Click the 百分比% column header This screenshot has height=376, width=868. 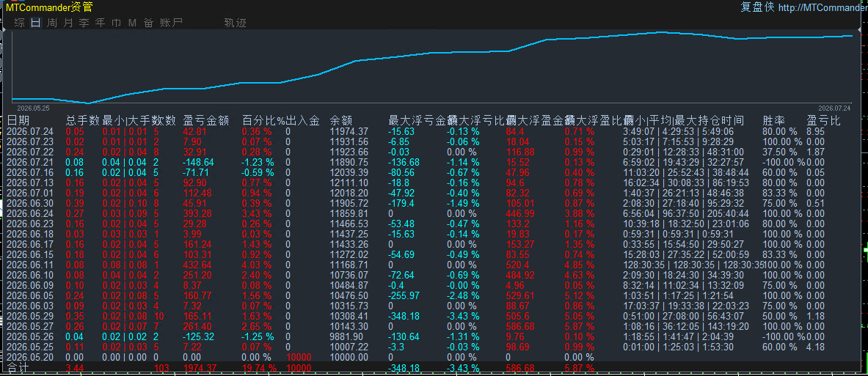click(263, 120)
